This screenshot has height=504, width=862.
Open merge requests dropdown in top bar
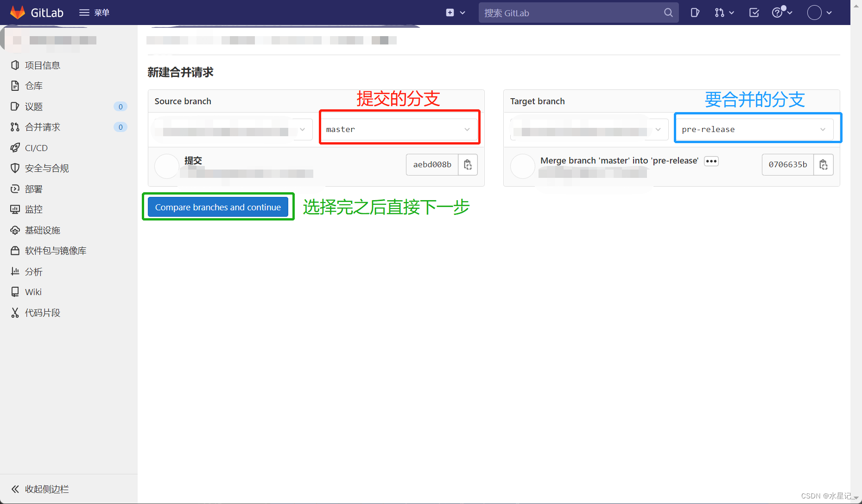[724, 13]
